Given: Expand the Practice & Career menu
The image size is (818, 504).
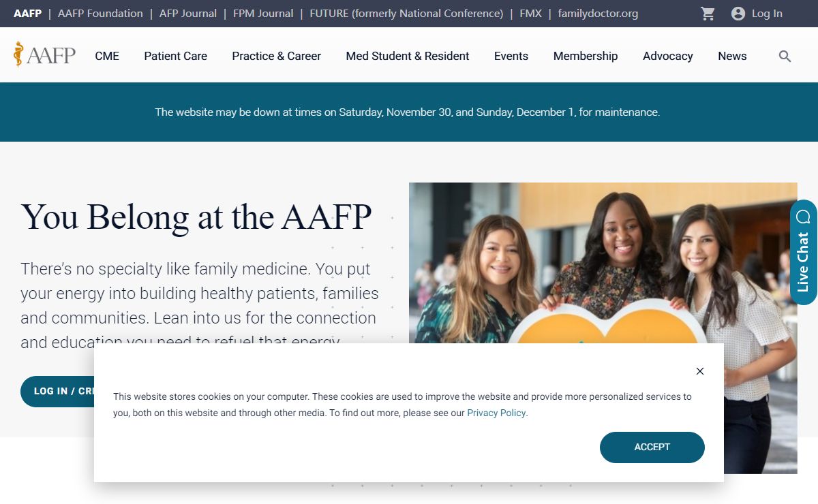Looking at the screenshot, I should point(276,56).
